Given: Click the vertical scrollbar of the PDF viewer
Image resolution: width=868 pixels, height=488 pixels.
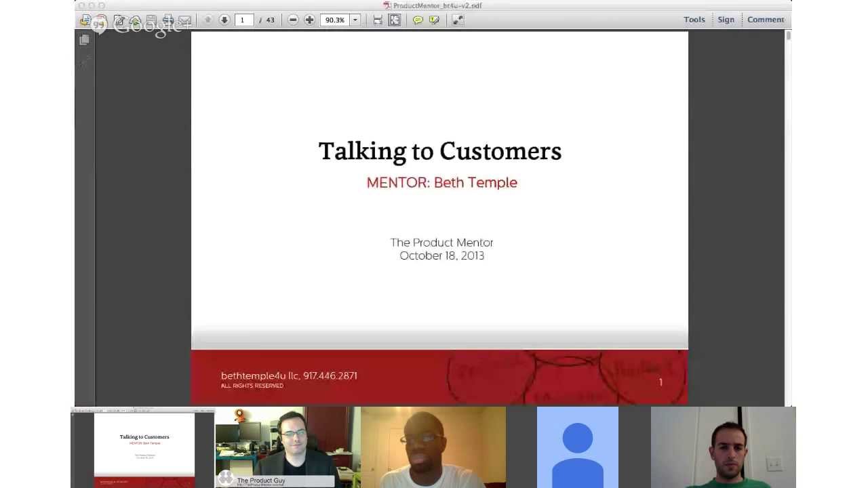Looking at the screenshot, I should (788, 218).
